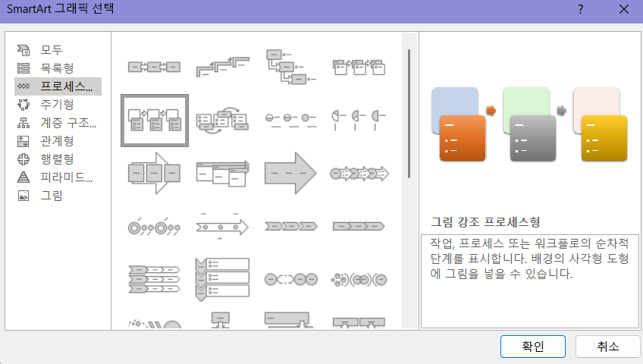Select the 주기형 category
This screenshot has height=364, width=643.
[58, 105]
